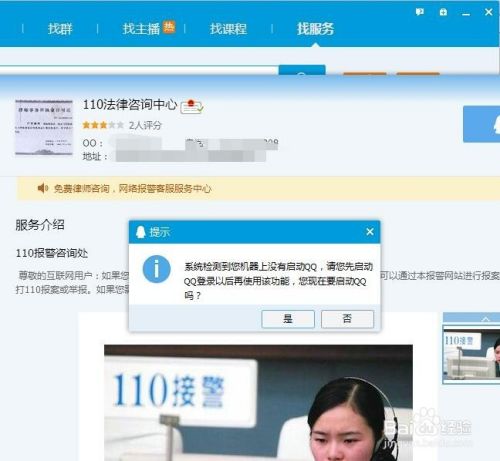Close the 提示 dialog
Image resolution: width=500 pixels, height=461 pixels.
pos(370,232)
